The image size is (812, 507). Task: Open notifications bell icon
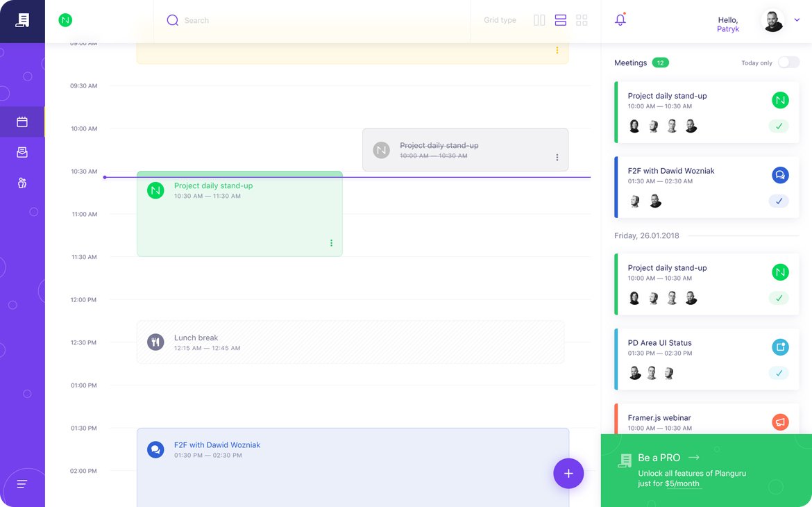coord(620,19)
